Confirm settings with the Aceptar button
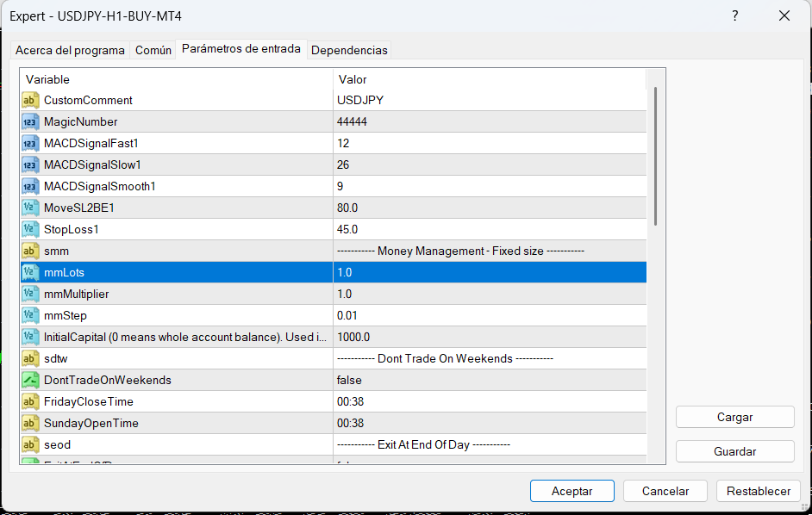This screenshot has height=515, width=812. 572,491
